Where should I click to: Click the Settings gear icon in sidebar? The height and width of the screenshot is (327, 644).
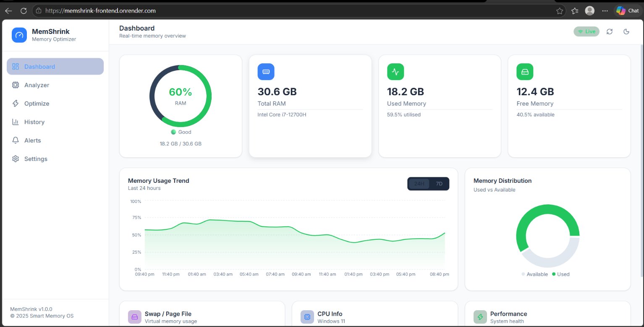pos(16,159)
